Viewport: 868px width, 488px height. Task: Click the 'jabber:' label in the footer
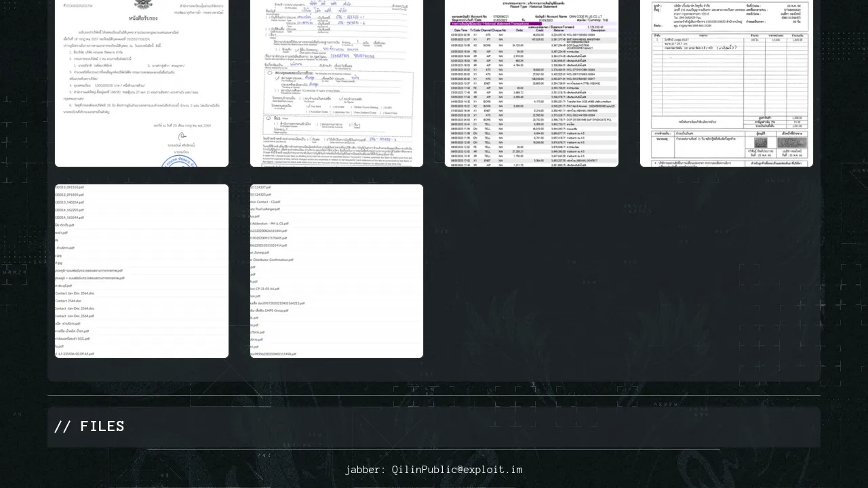pyautogui.click(x=366, y=470)
